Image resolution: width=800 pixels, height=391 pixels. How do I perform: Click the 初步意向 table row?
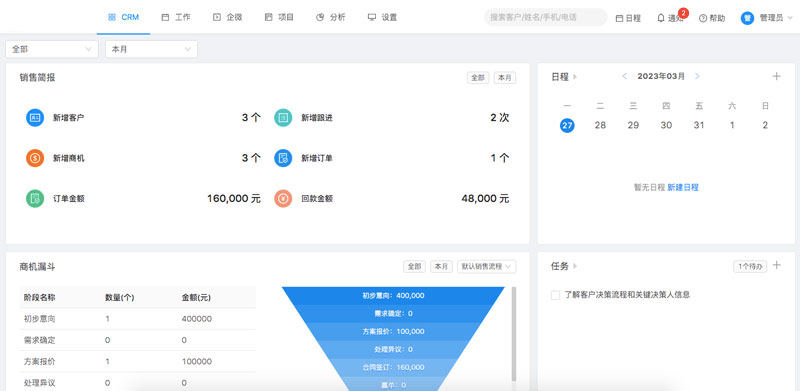point(137,319)
